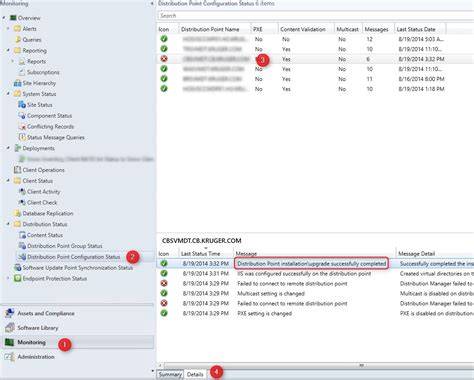Click the Overview node icon

13,18
